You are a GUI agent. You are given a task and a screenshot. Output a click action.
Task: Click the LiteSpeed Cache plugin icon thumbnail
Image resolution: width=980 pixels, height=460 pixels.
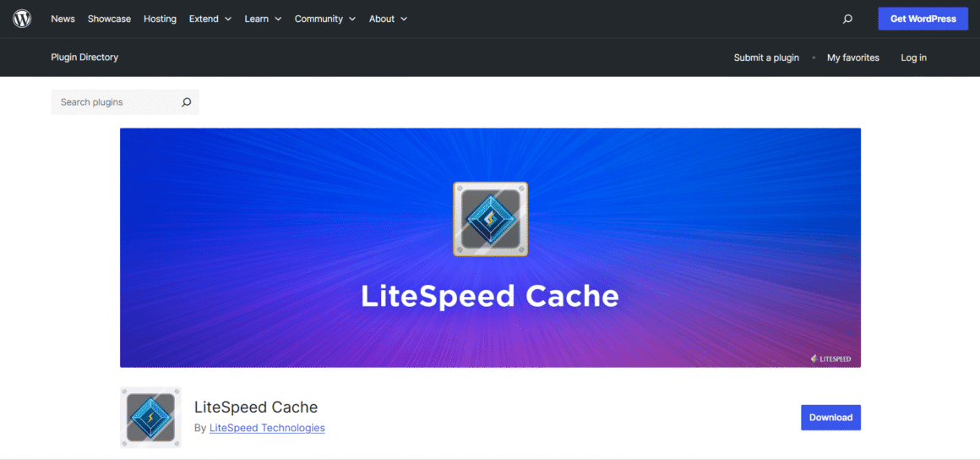pos(150,417)
